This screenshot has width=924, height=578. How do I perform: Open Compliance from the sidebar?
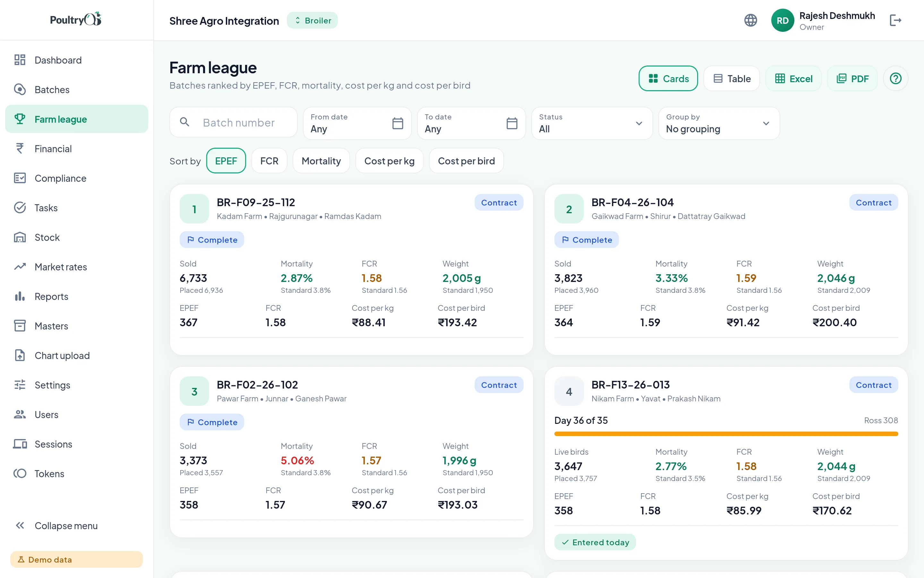click(76, 178)
